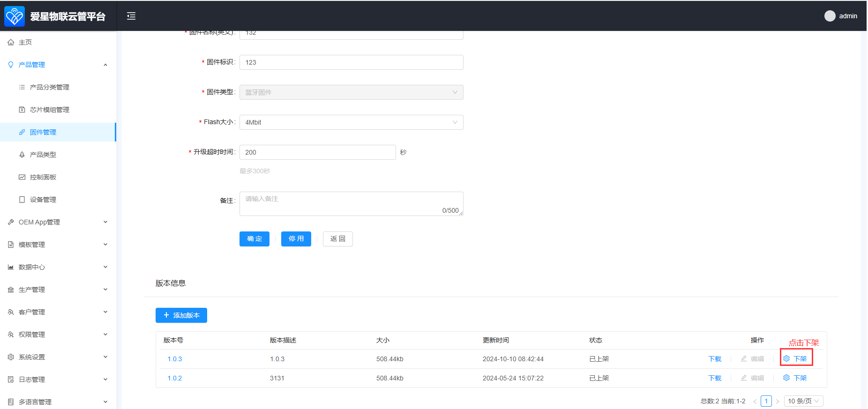Click the bank icon beside 生产管理

[11, 290]
